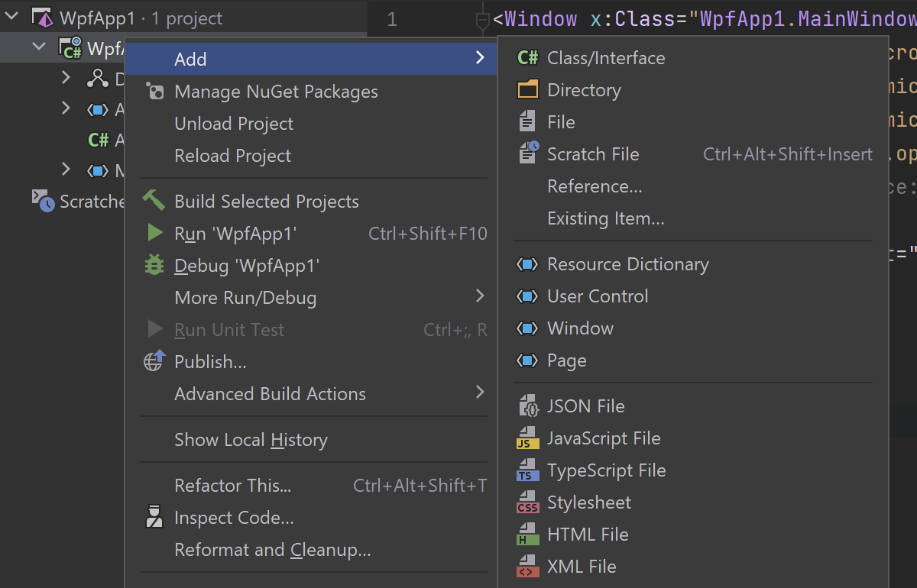Click the Manage NuGet Packages icon
This screenshot has height=588, width=917.
(154, 92)
